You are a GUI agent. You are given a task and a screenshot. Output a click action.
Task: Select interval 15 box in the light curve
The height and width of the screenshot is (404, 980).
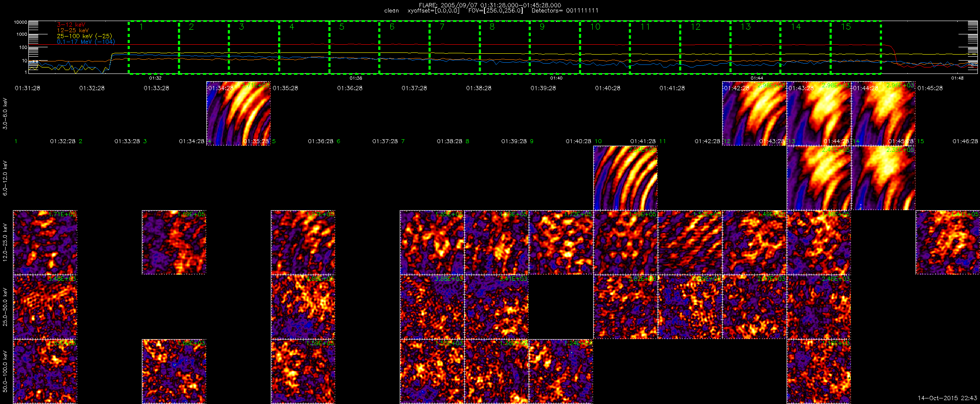856,47
